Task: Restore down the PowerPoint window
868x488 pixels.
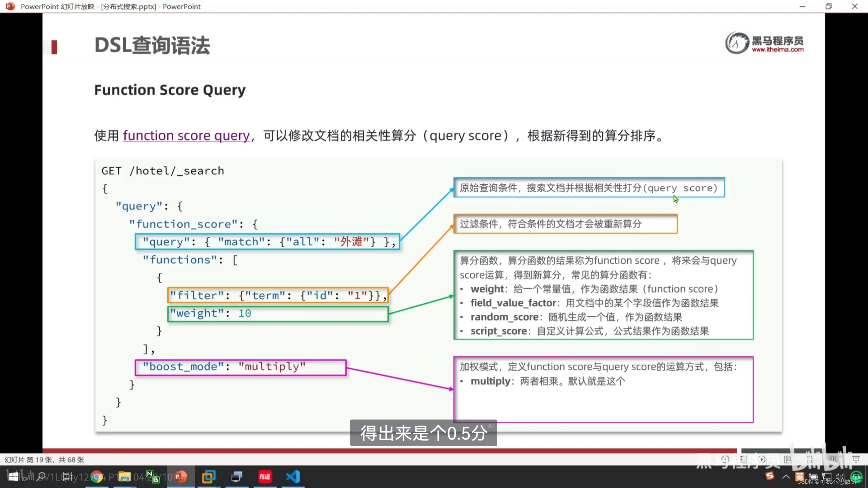Action: coord(829,7)
